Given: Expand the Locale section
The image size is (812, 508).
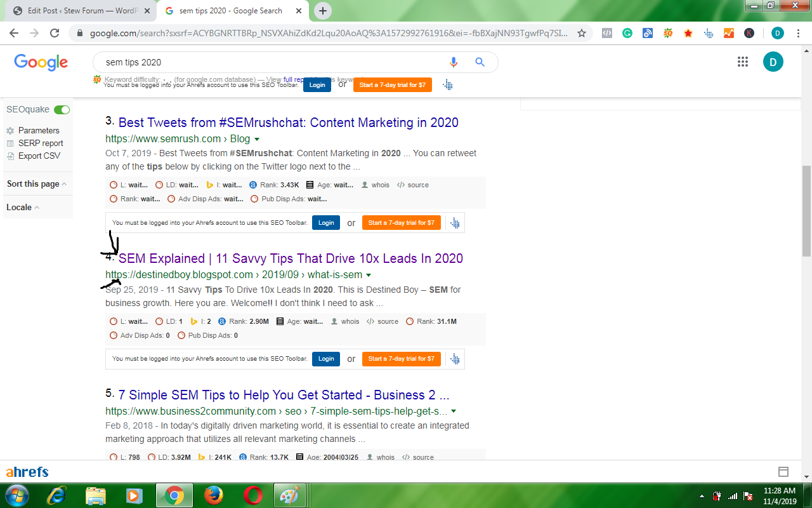Looking at the screenshot, I should [23, 207].
